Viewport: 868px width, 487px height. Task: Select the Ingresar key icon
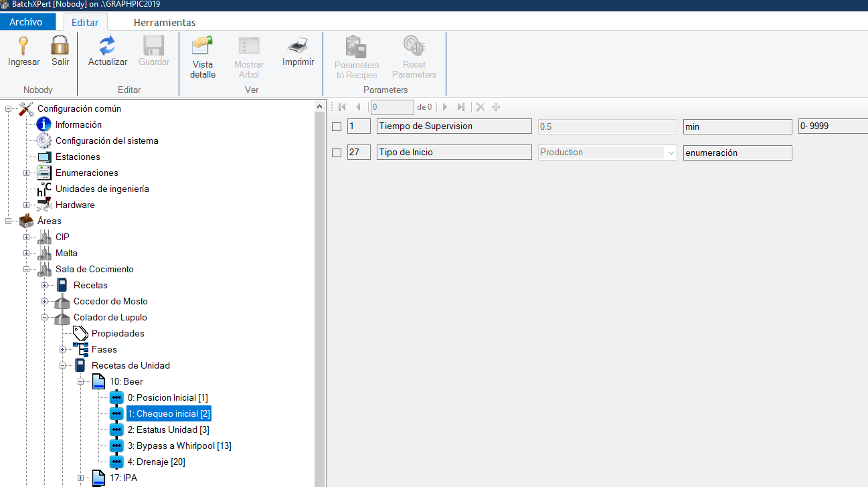(23, 45)
